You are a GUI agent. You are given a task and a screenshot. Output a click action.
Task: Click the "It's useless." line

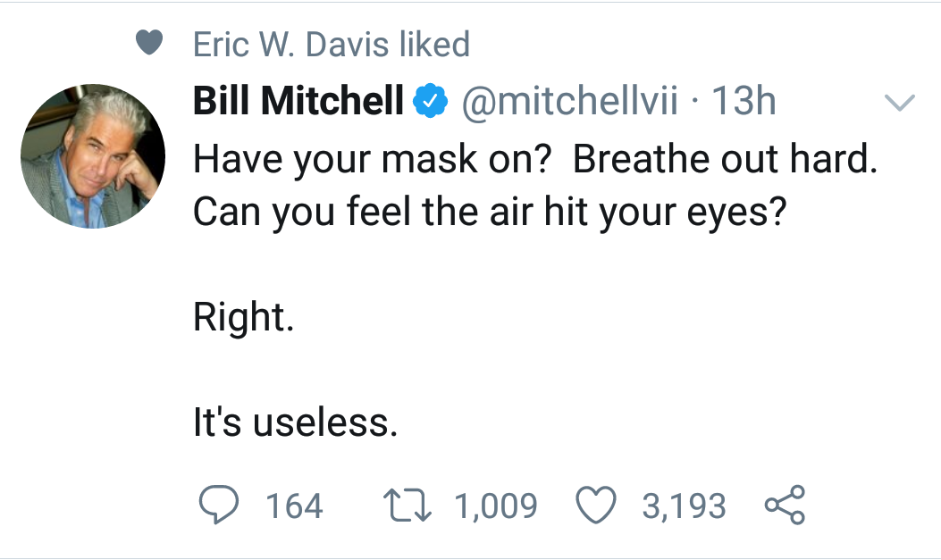click(295, 422)
